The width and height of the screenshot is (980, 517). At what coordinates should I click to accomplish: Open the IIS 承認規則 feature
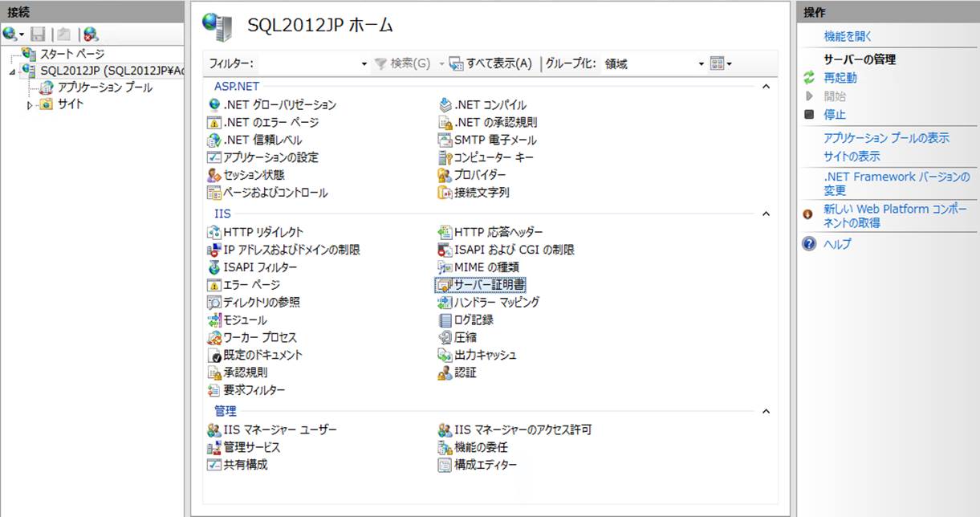238,372
